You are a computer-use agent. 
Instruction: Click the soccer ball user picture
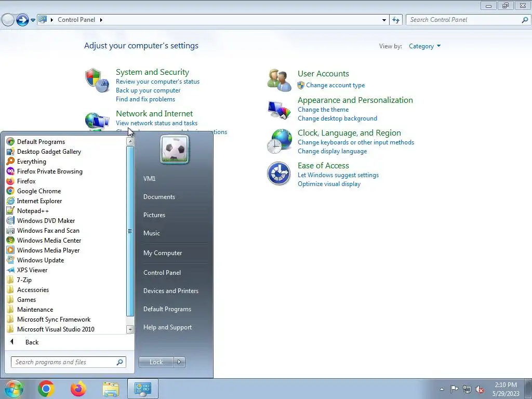175,150
